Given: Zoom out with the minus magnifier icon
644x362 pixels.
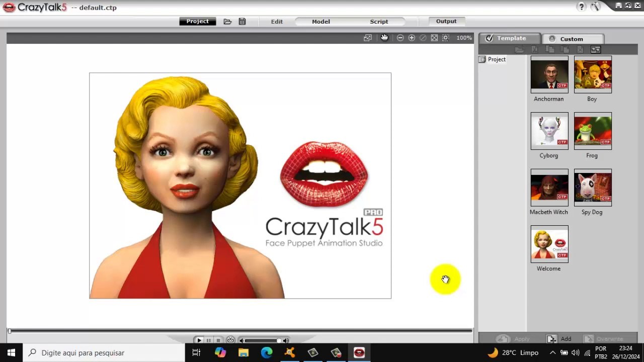Looking at the screenshot, I should [x=400, y=38].
